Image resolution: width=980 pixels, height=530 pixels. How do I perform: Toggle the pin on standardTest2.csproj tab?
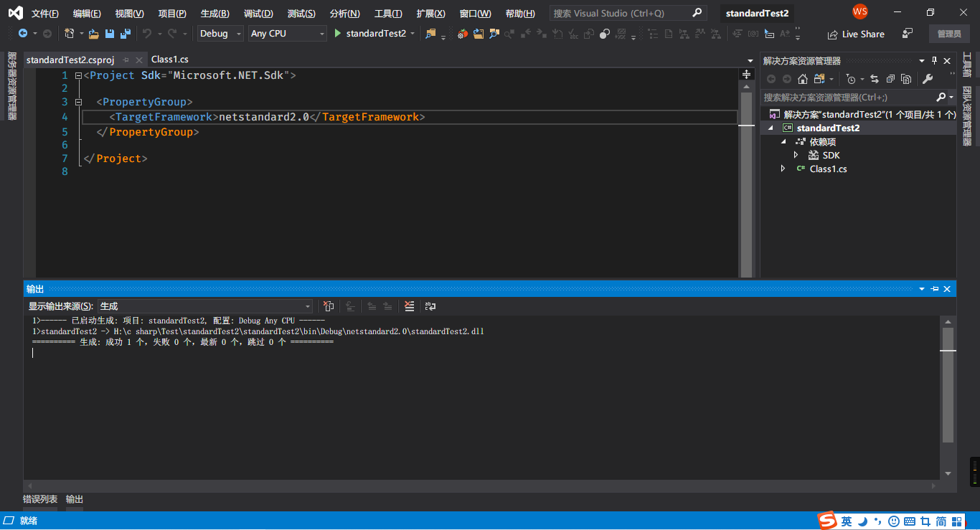coord(126,60)
